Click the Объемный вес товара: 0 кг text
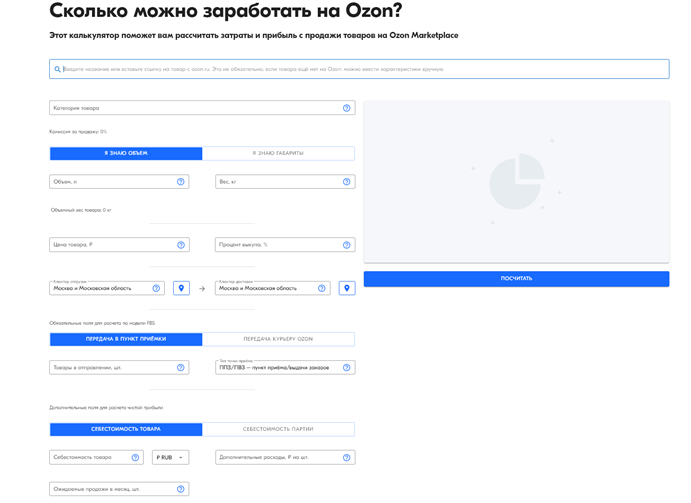This screenshot has width=691, height=503. 81,210
